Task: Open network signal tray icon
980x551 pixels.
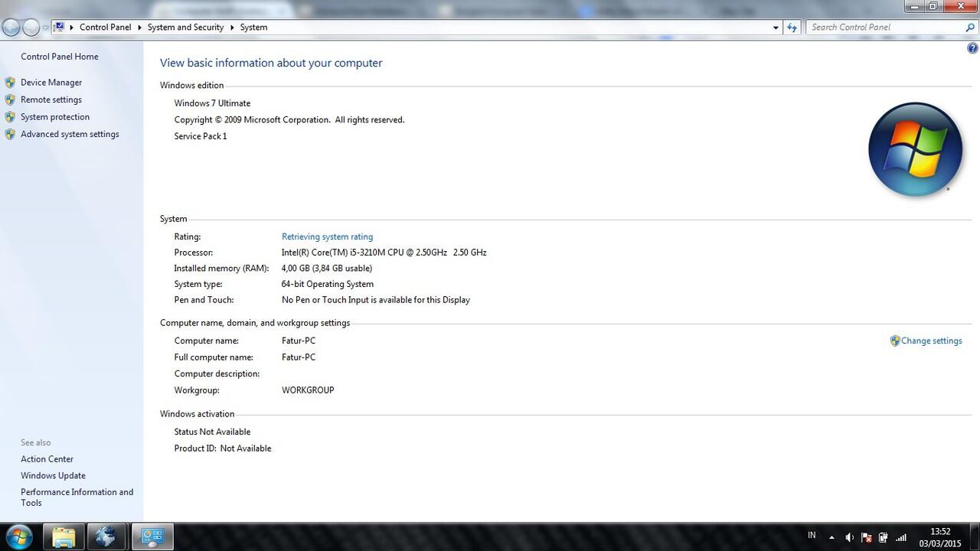Action: click(x=901, y=537)
